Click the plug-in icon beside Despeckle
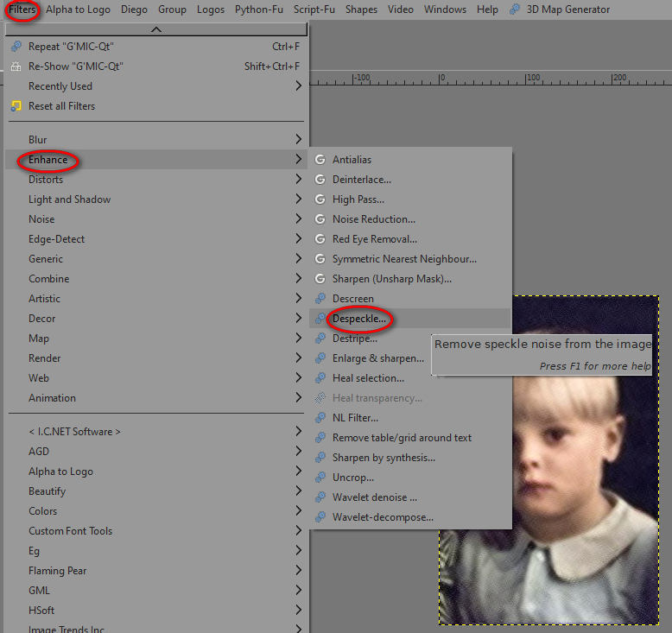Viewport: 672px width, 633px height. (x=320, y=319)
